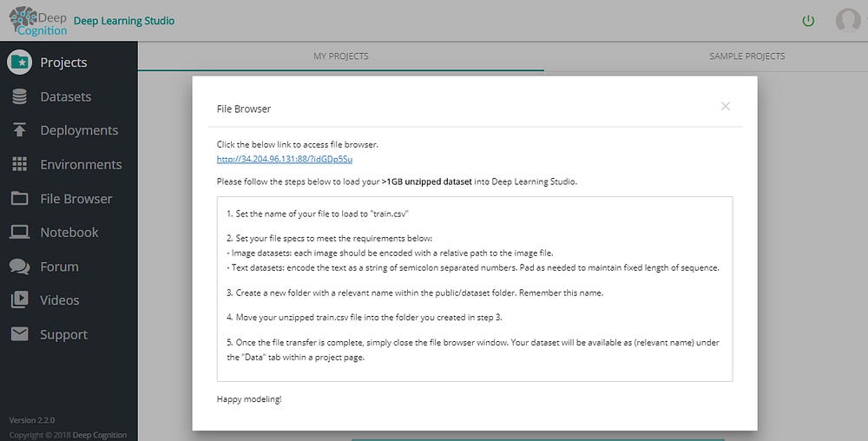The image size is (868, 441).
Task: Switch to the Sample Projects tab
Action: 746,56
